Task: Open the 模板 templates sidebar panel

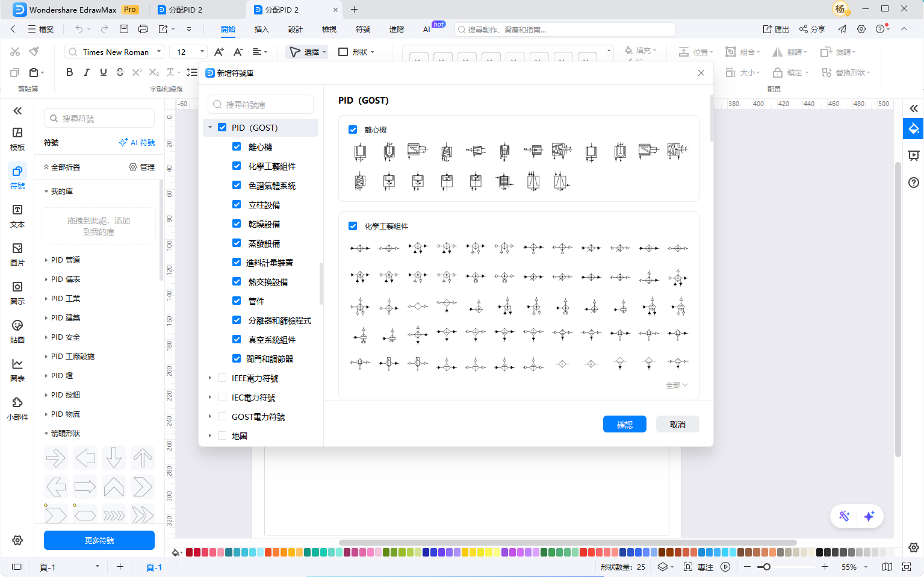Action: (17, 139)
